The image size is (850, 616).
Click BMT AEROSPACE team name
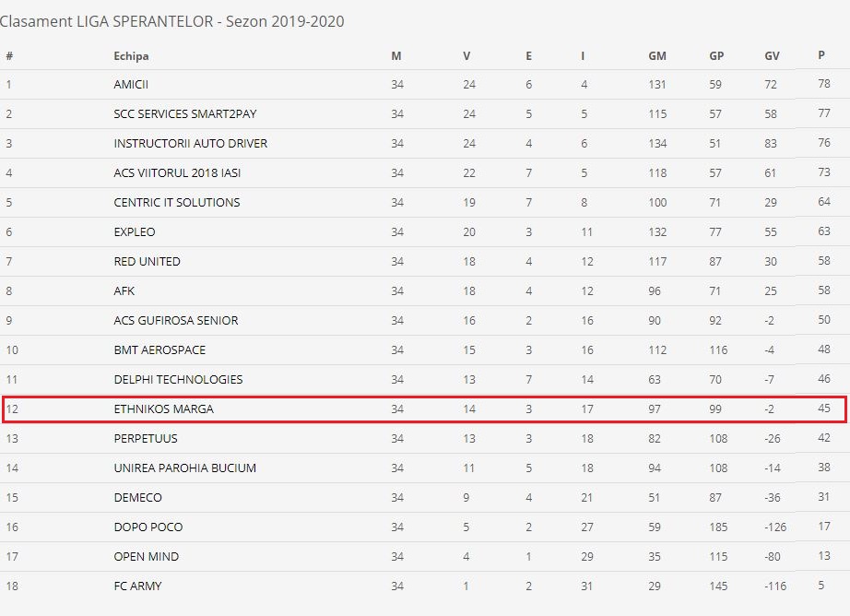pyautogui.click(x=159, y=349)
